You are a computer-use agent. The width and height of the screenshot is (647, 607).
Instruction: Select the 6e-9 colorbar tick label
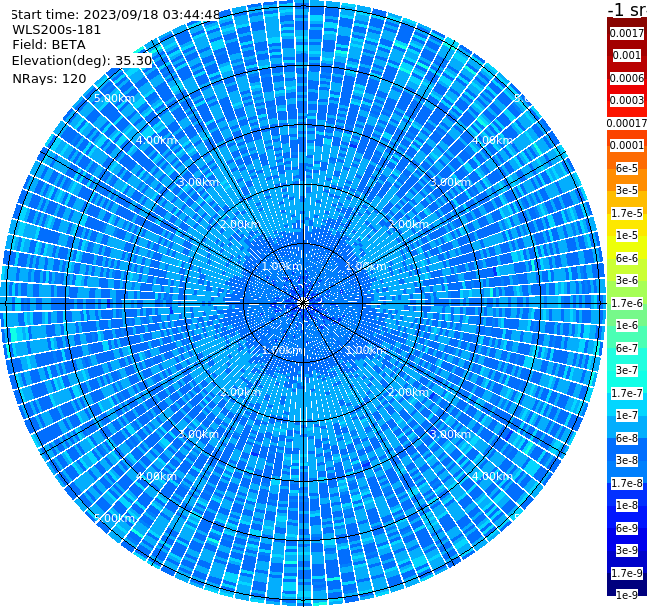click(x=627, y=528)
